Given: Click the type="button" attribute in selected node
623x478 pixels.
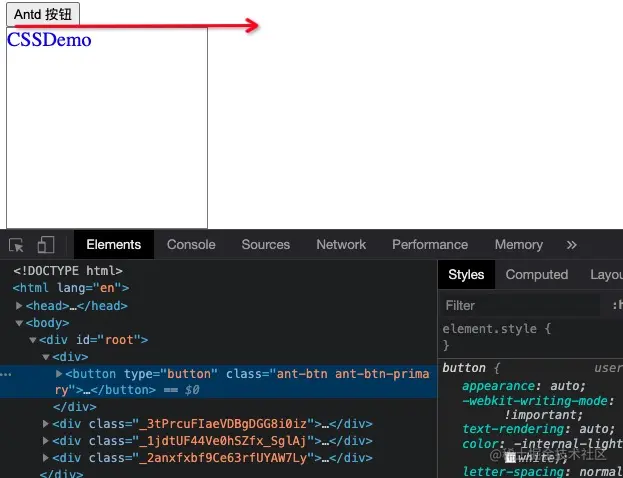Looking at the screenshot, I should [x=171, y=374].
